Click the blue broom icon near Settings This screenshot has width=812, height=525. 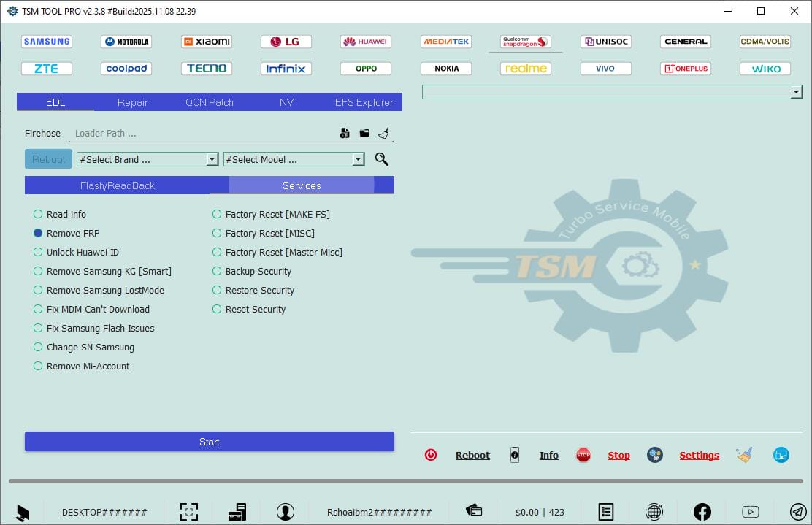(744, 454)
